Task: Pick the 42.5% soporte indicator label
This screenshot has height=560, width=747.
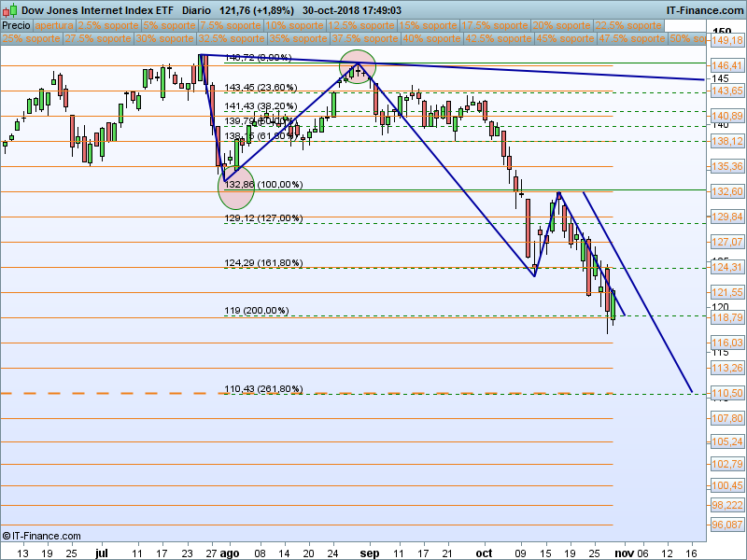Action: click(499, 38)
